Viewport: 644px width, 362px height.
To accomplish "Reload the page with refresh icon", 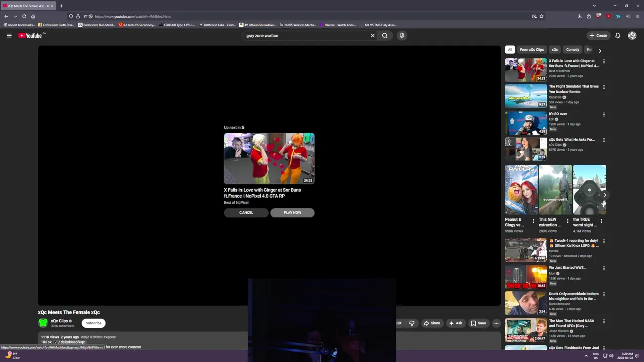I will (x=24, y=16).
